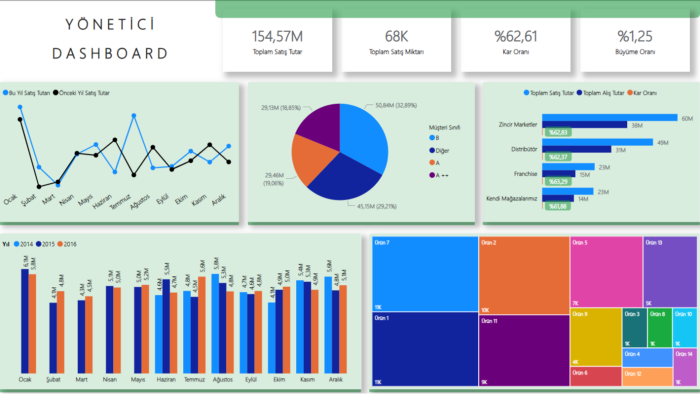The height and width of the screenshot is (394, 700).
Task: Click the %62,61 Kar Oranı card
Action: [516, 44]
